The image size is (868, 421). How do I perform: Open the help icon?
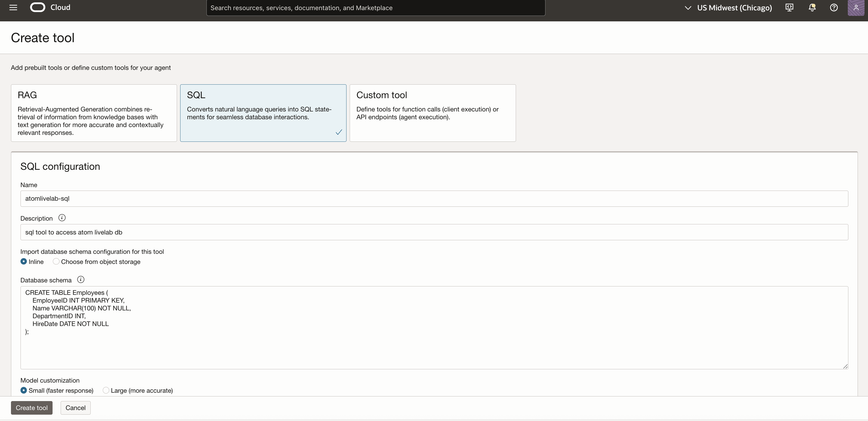point(834,8)
